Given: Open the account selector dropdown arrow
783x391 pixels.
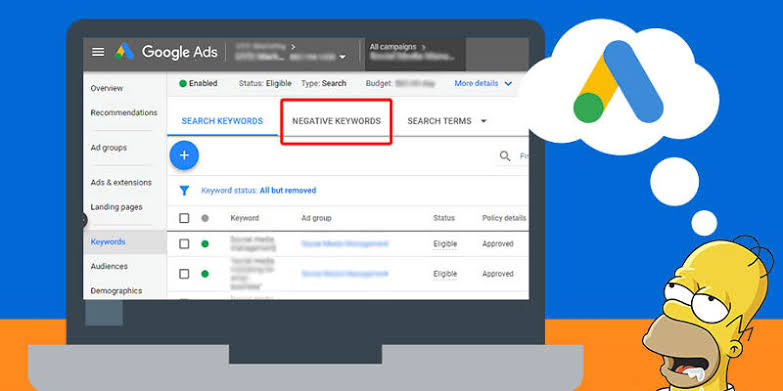Looking at the screenshot, I should pyautogui.click(x=342, y=57).
